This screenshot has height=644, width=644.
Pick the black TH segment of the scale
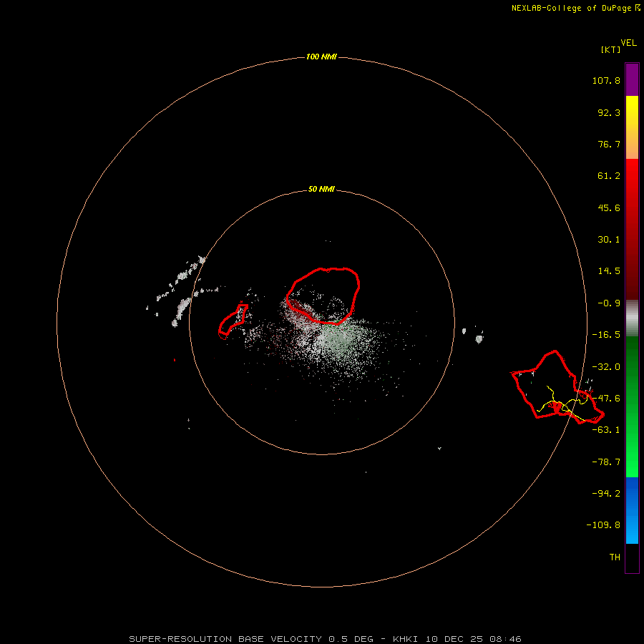click(x=632, y=558)
